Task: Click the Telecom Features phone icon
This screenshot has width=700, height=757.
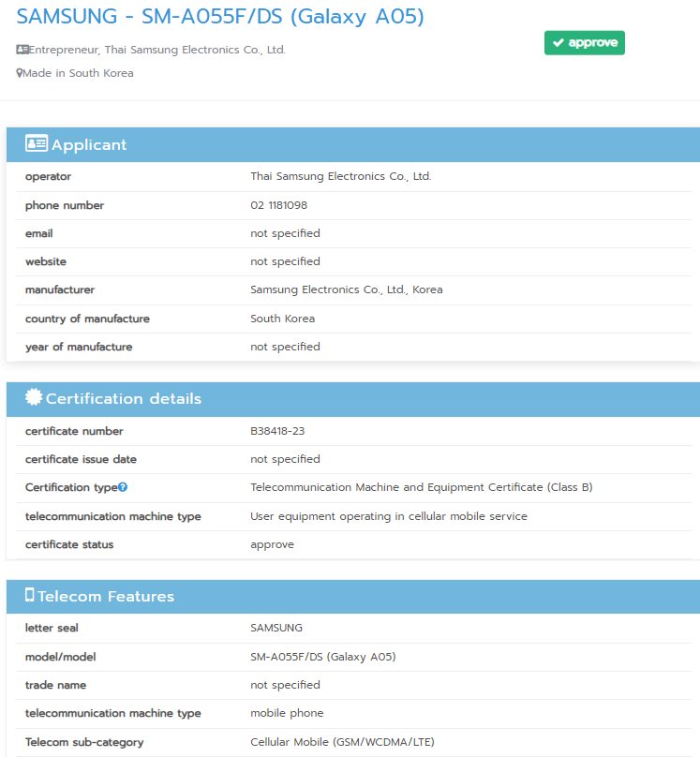Action: point(30,595)
